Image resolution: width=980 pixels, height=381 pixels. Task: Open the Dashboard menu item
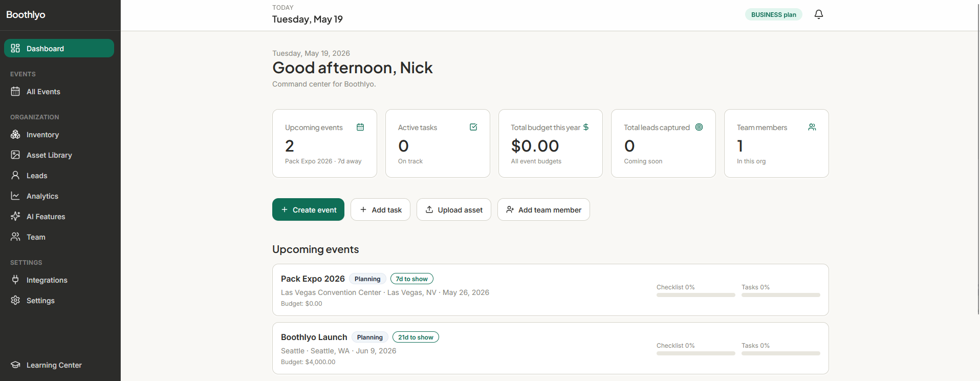coord(59,48)
